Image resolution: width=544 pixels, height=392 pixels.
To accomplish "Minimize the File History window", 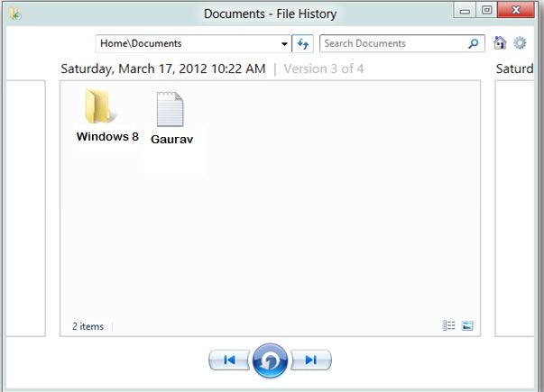I will pyautogui.click(x=465, y=11).
